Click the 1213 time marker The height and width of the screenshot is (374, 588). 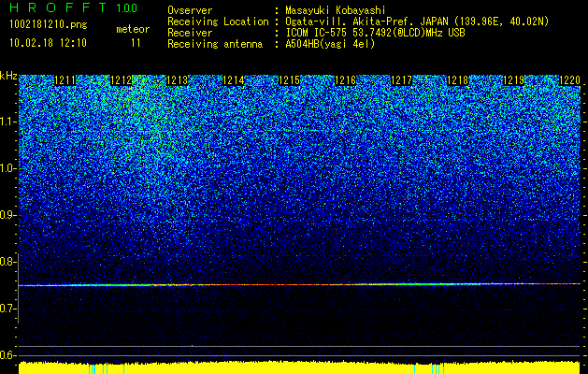[177, 80]
